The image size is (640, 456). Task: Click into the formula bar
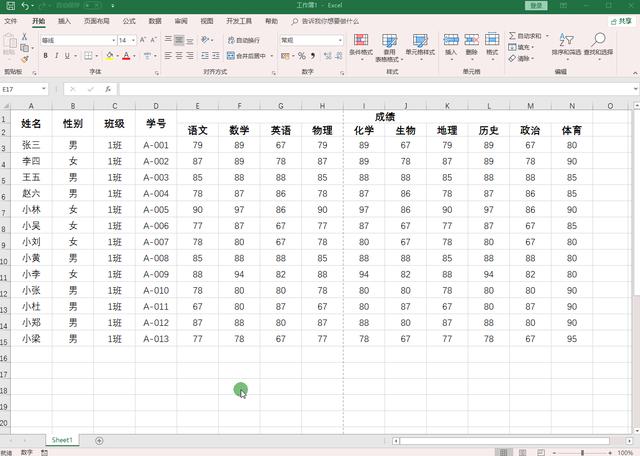pos(376,89)
